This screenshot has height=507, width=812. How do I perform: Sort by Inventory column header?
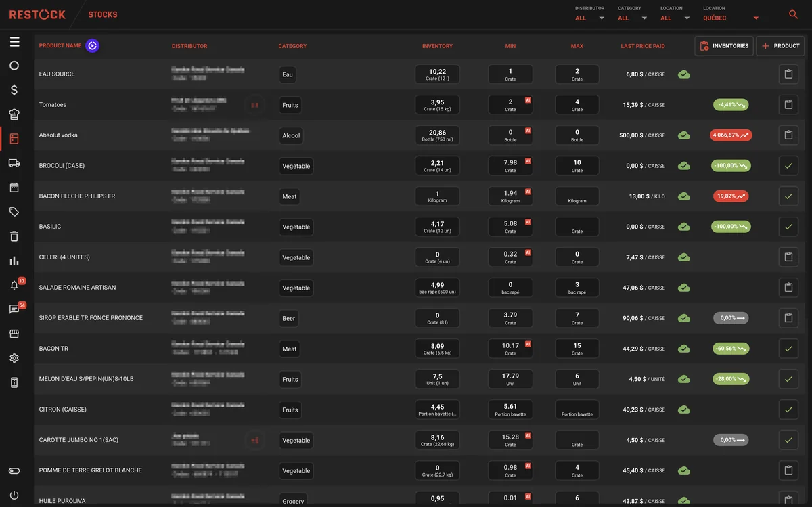437,46
